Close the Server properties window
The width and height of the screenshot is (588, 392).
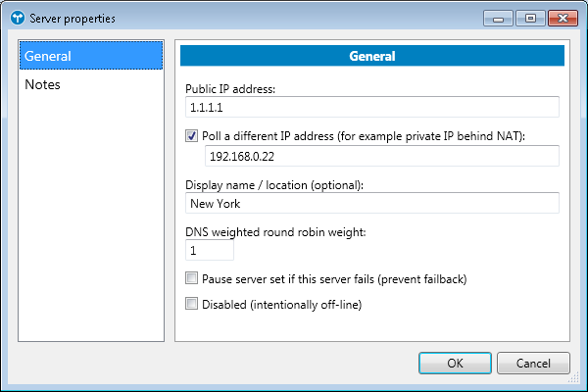562,18
